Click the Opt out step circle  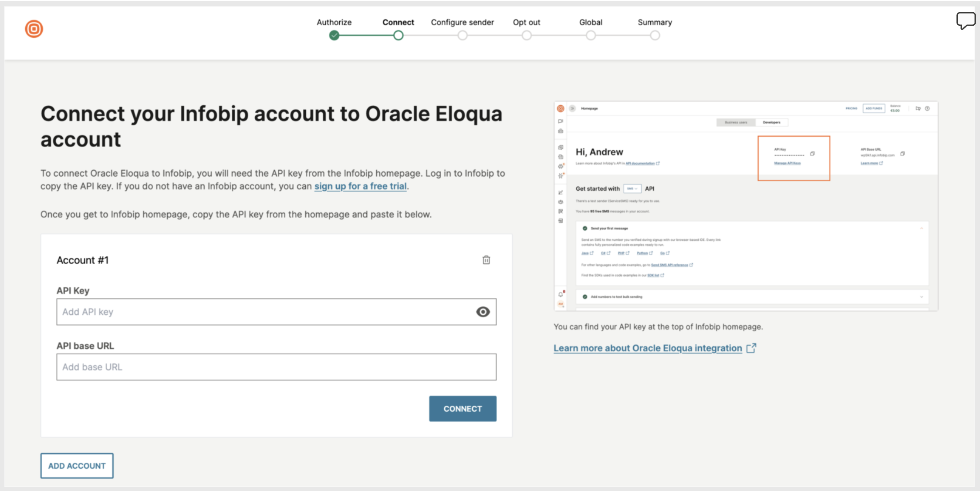click(526, 36)
